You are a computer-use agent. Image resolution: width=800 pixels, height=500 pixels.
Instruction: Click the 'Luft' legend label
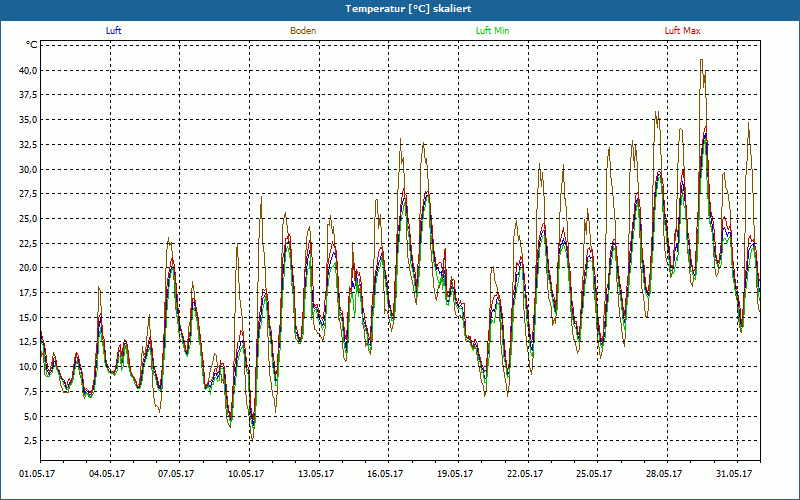coord(113,31)
